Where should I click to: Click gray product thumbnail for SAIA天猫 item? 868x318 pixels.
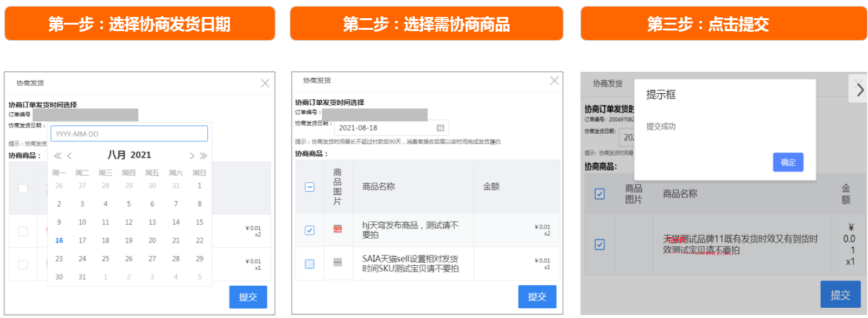pyautogui.click(x=337, y=263)
